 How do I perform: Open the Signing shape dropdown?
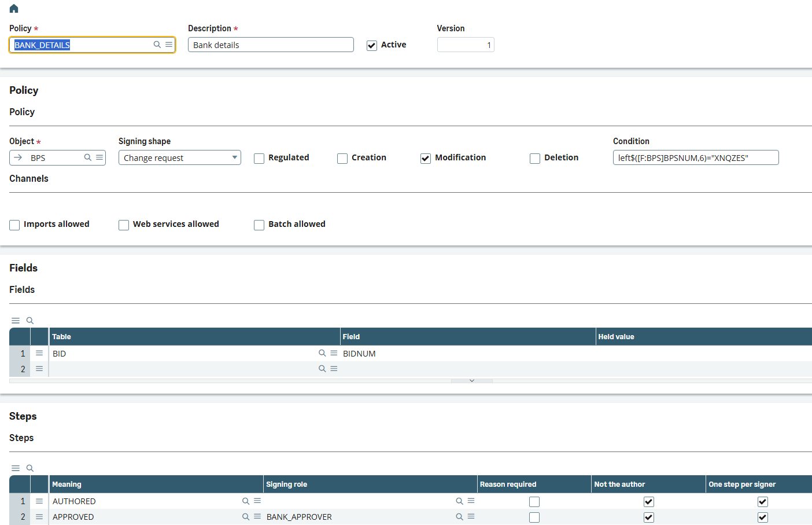point(180,157)
